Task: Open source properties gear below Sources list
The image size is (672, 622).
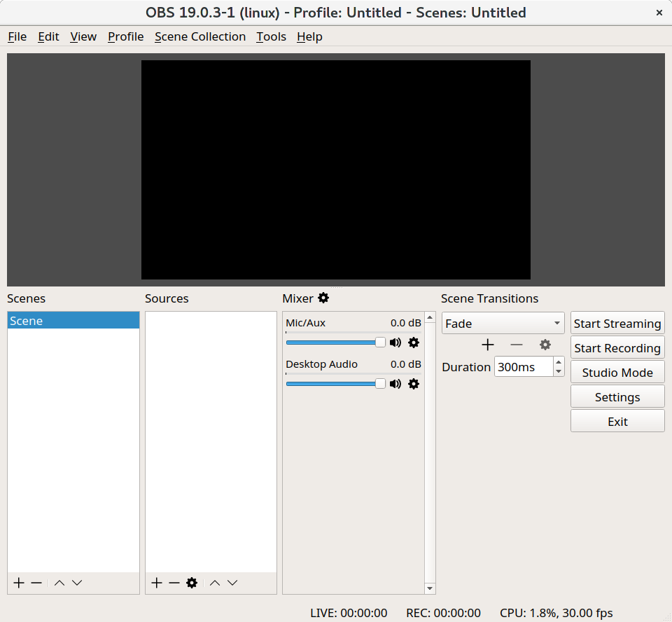Action: point(191,582)
